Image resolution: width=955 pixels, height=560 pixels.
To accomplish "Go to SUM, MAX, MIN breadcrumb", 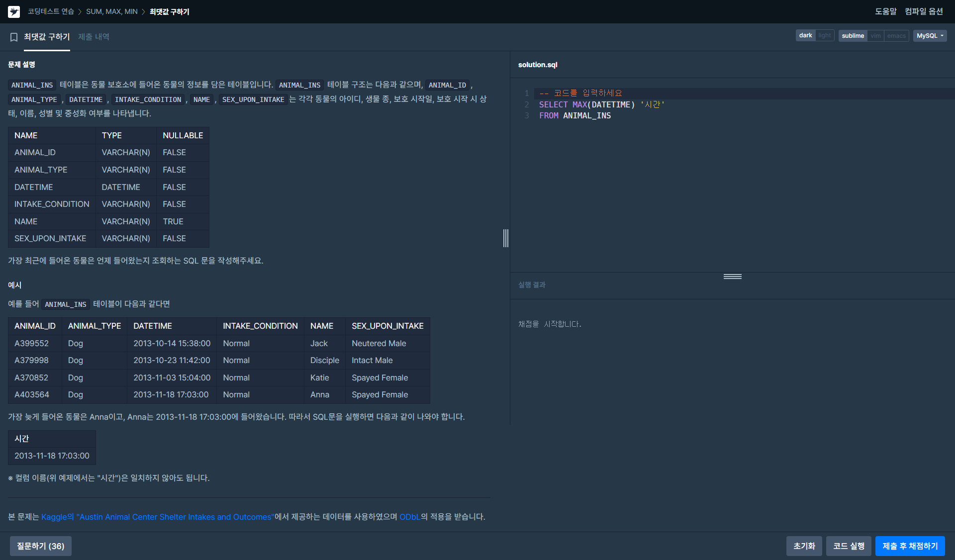I will [112, 11].
